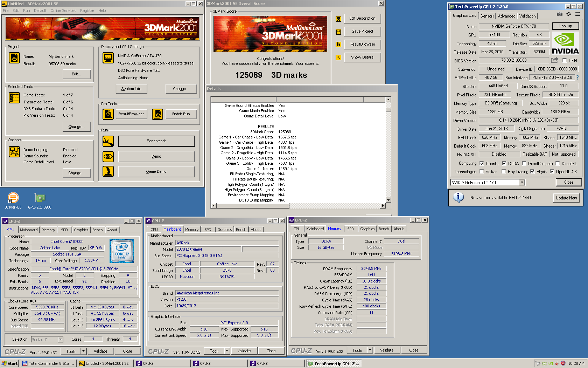The image size is (588, 368).
Task: Click the ResultBrowser magnifier icon in Pro Tools
Action: click(x=108, y=114)
